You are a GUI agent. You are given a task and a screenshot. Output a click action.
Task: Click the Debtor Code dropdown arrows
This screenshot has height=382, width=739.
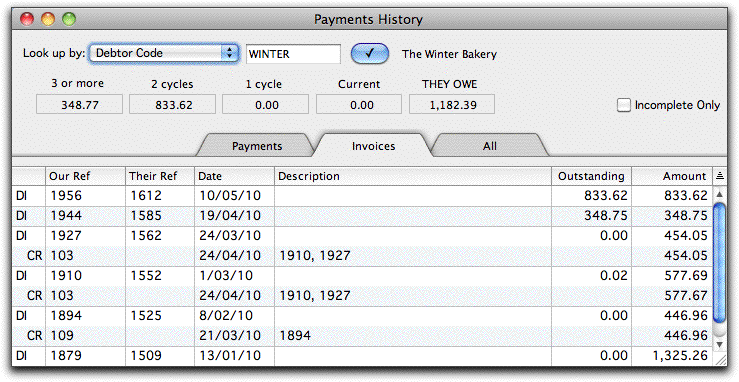pos(230,53)
